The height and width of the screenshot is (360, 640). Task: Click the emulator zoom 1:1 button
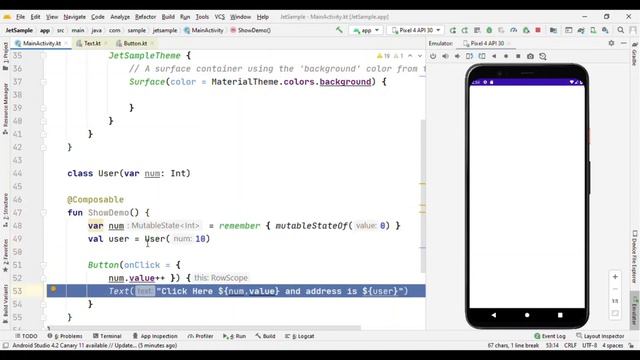click(x=615, y=301)
